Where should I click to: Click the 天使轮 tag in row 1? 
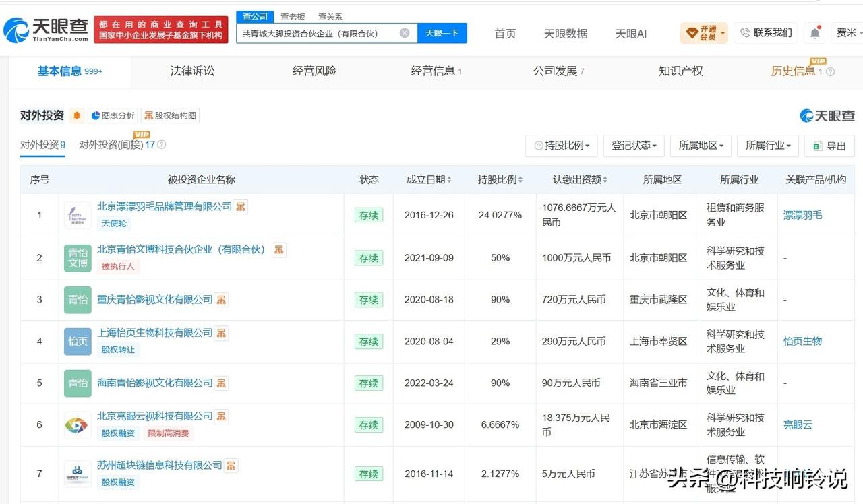(114, 223)
